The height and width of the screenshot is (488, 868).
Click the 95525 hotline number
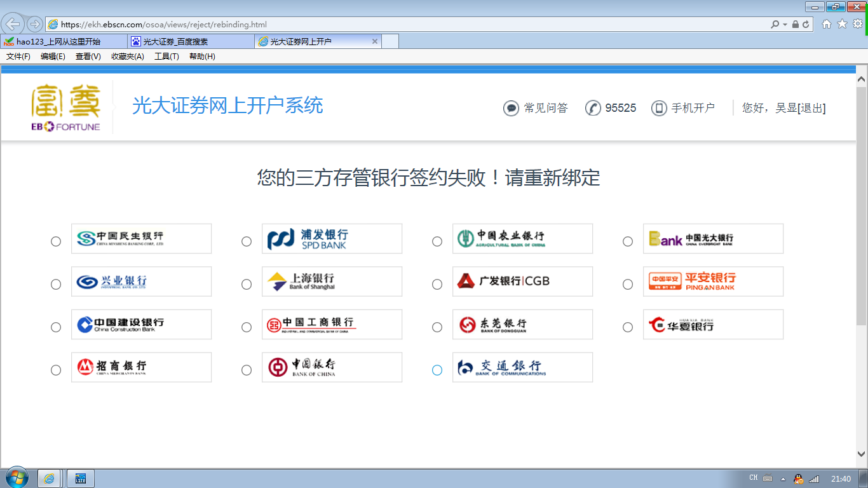621,108
